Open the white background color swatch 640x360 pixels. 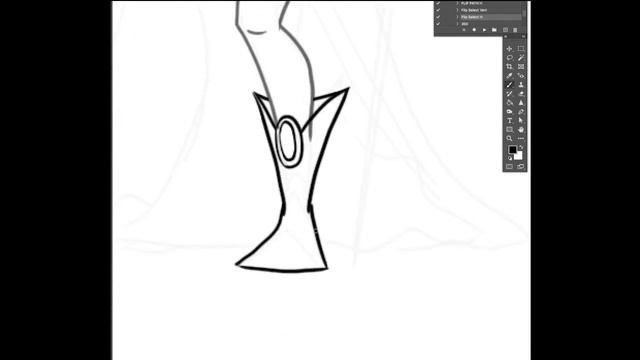[518, 156]
